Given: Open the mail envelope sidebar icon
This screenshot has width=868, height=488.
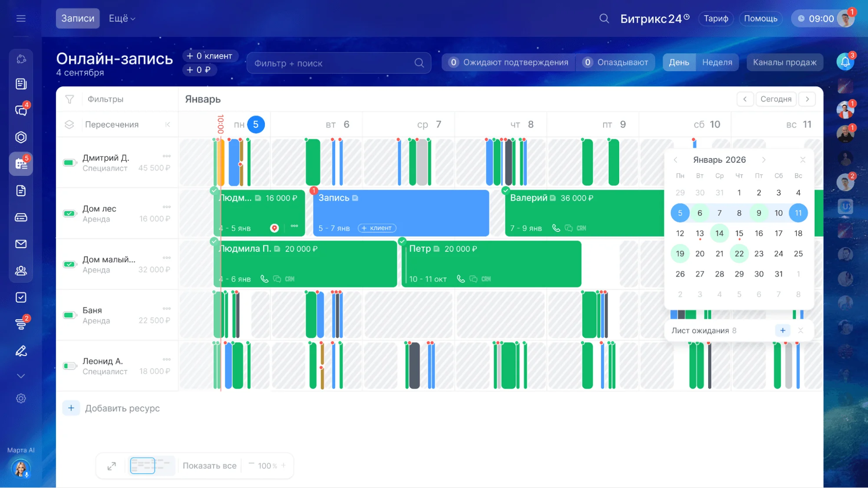Looking at the screenshot, I should pos(21,244).
